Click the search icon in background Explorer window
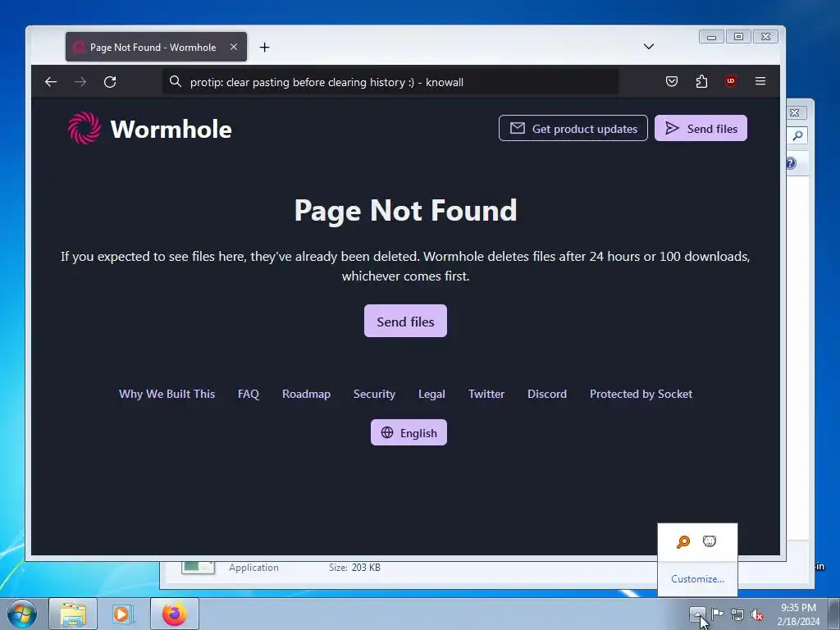 797,135
